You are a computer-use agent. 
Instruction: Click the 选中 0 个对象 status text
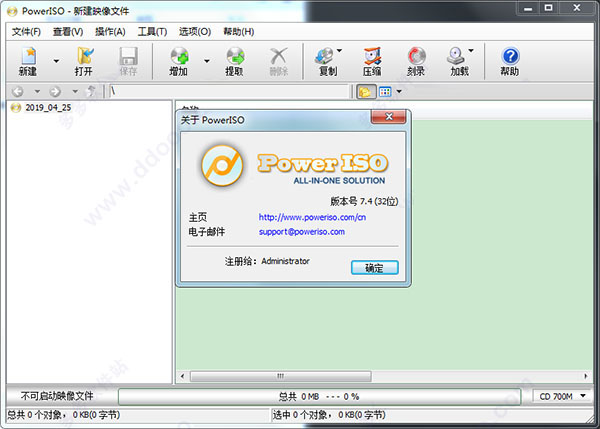[329, 415]
